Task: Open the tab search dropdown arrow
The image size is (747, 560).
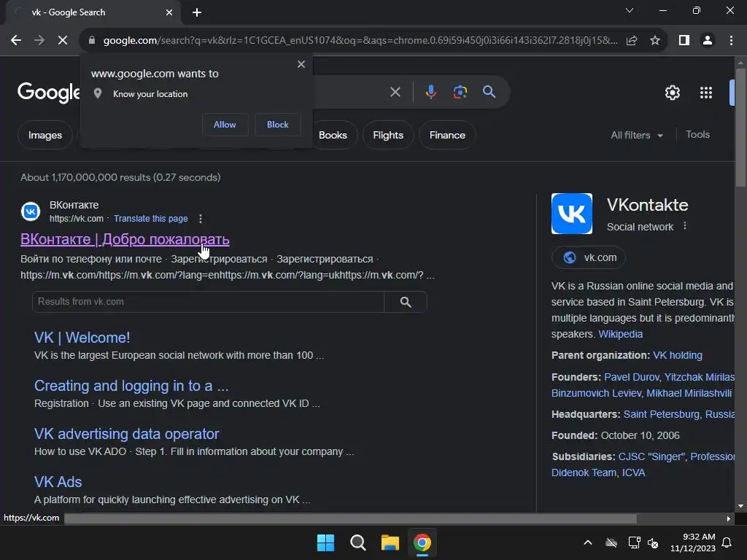Action: [x=630, y=10]
